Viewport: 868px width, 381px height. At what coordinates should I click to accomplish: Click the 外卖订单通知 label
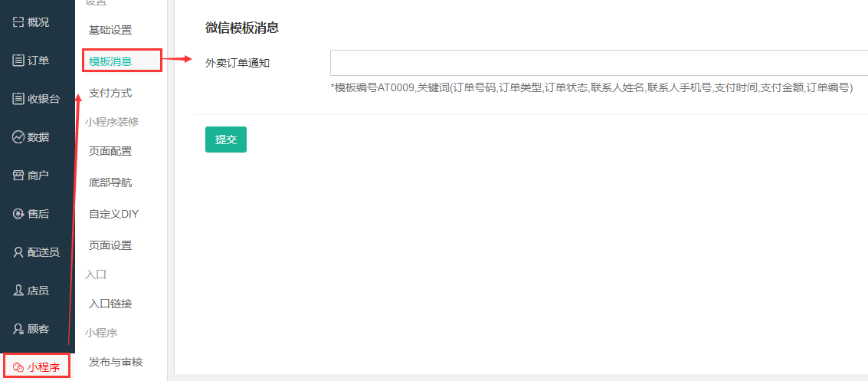coord(237,63)
